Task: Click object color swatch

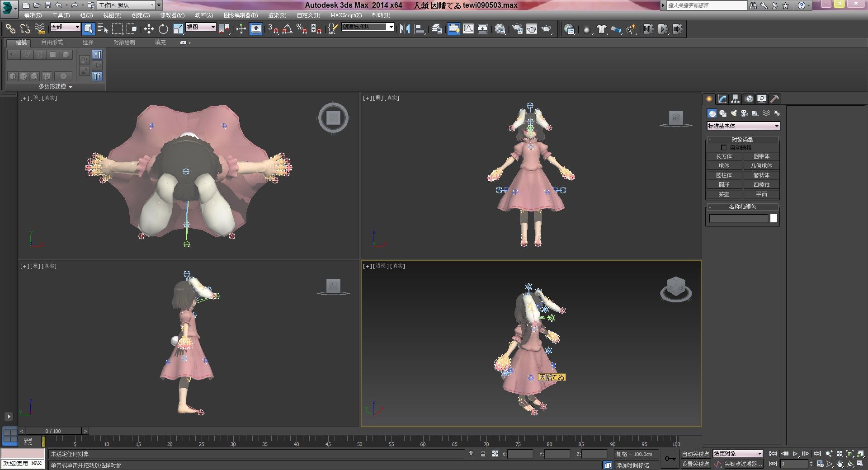Action: pos(774,219)
